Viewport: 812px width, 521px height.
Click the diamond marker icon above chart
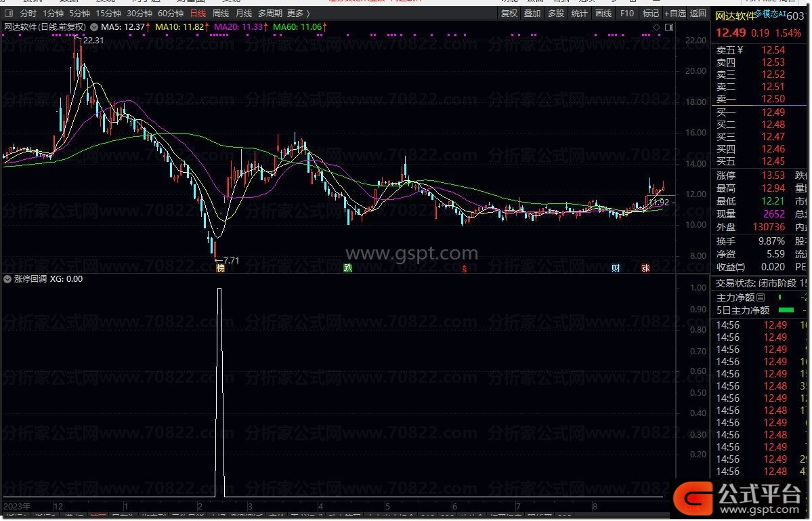pyautogui.click(x=657, y=27)
